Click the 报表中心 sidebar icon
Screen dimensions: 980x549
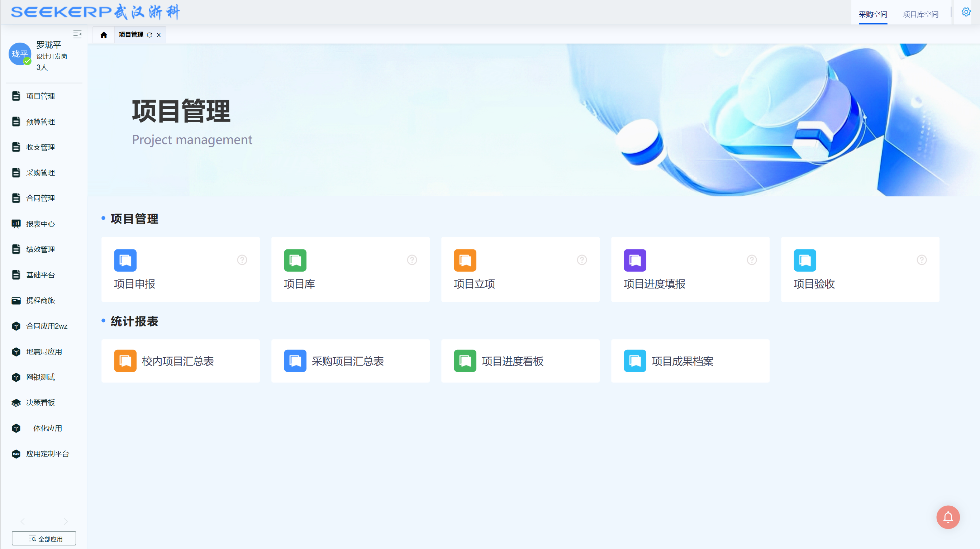tap(16, 224)
